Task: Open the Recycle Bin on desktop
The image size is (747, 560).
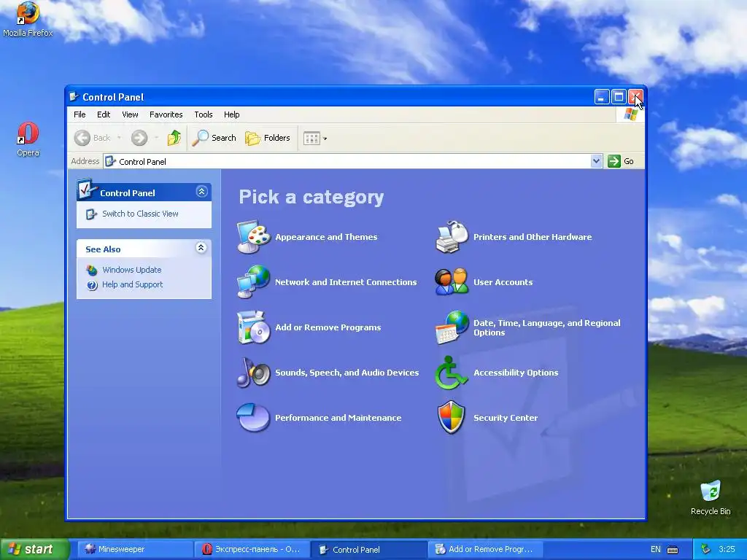Action: coord(711,497)
